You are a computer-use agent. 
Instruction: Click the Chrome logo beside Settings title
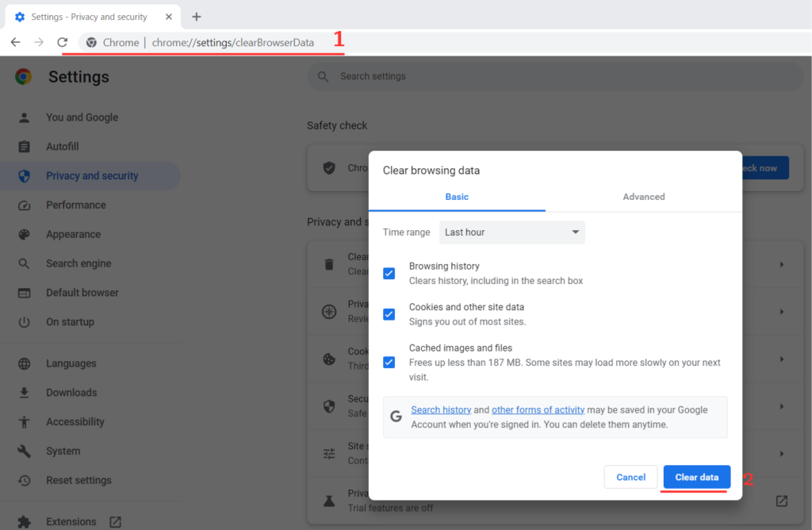pyautogui.click(x=23, y=77)
